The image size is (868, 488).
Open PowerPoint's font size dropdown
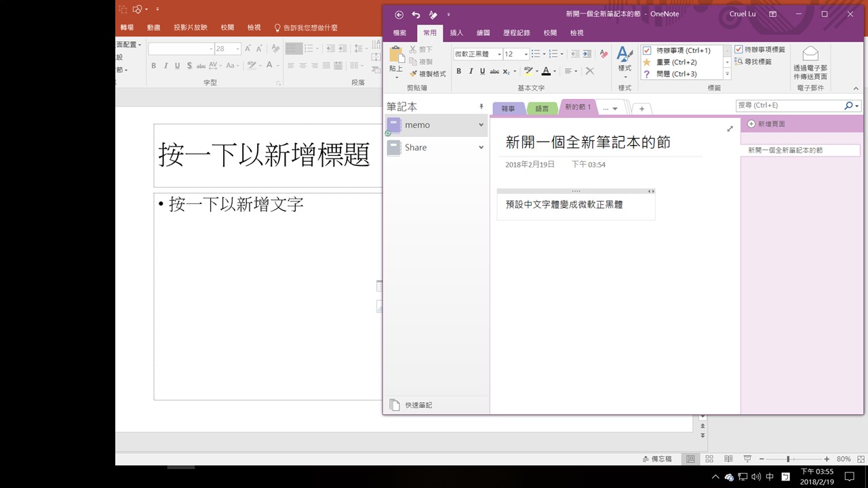[x=237, y=49]
